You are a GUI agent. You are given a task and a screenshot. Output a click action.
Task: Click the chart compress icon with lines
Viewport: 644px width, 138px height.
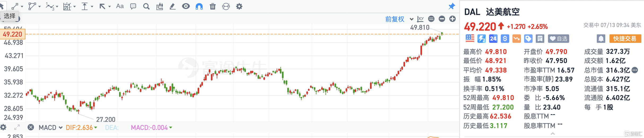(x=431, y=19)
